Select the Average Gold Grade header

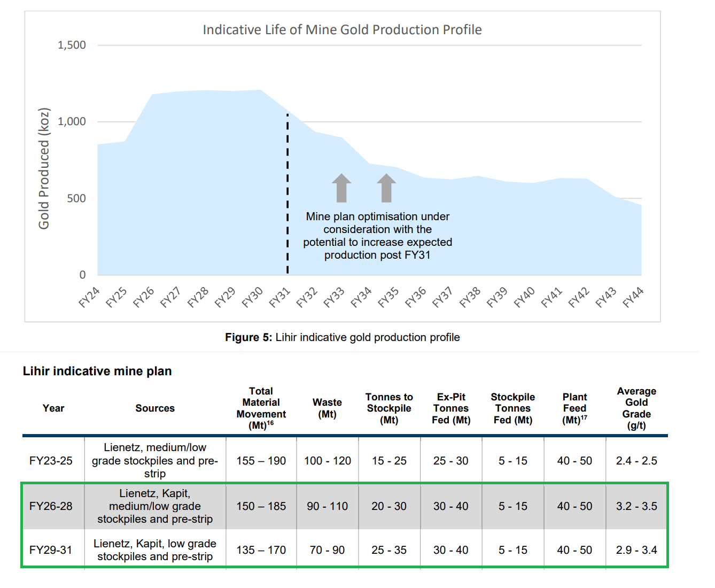point(636,408)
